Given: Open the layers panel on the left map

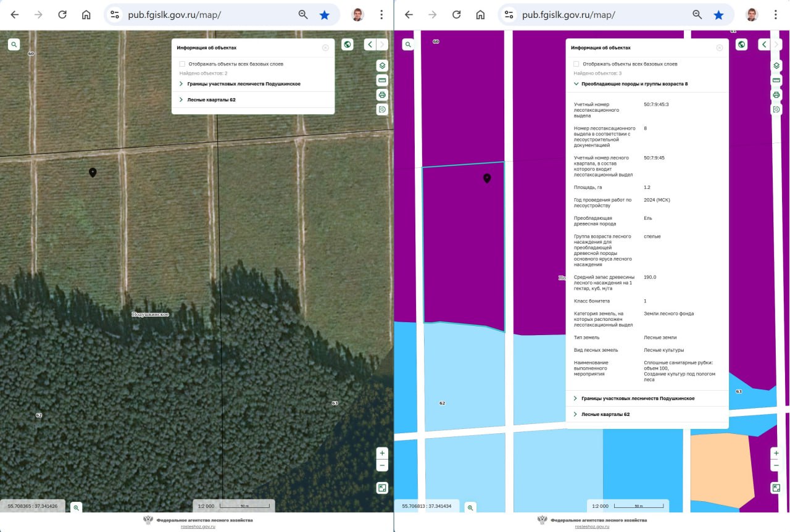Looking at the screenshot, I should click(382, 65).
